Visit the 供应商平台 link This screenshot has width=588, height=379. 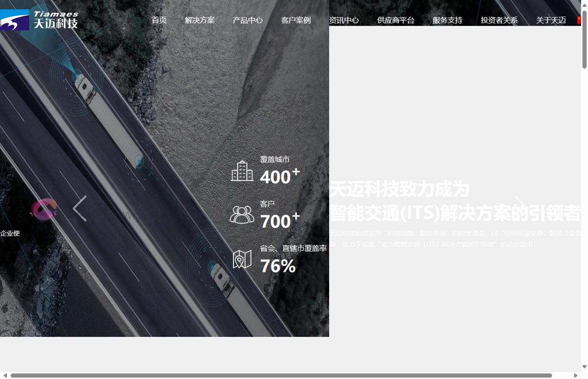[x=395, y=20]
